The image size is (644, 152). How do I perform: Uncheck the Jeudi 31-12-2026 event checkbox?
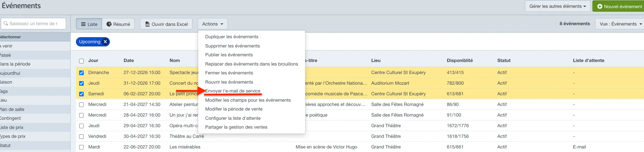point(82,83)
